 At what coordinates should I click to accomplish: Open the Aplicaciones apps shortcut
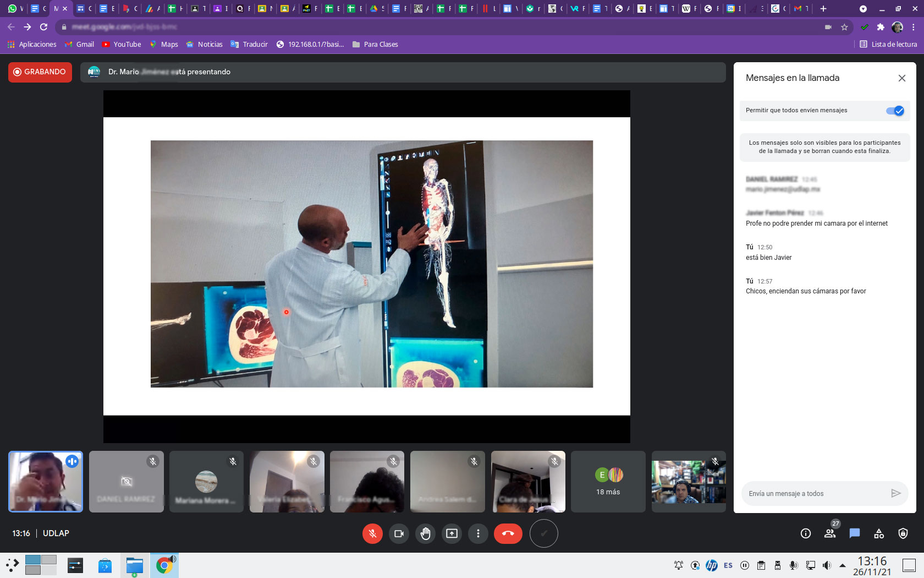pos(32,45)
